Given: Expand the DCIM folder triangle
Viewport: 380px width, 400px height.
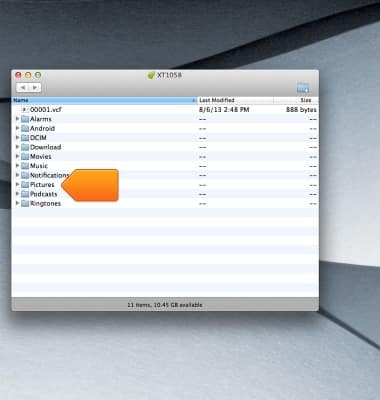Looking at the screenshot, I should (17, 137).
